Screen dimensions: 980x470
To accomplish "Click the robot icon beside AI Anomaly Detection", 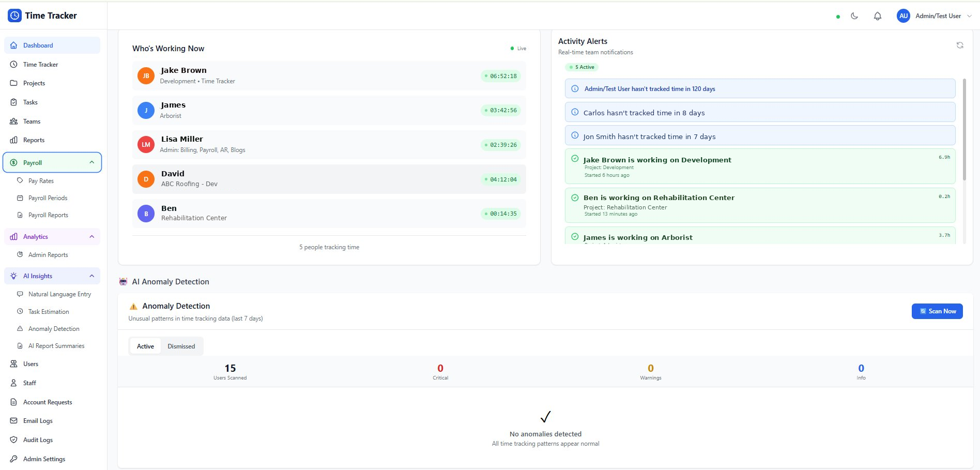I will (x=123, y=282).
